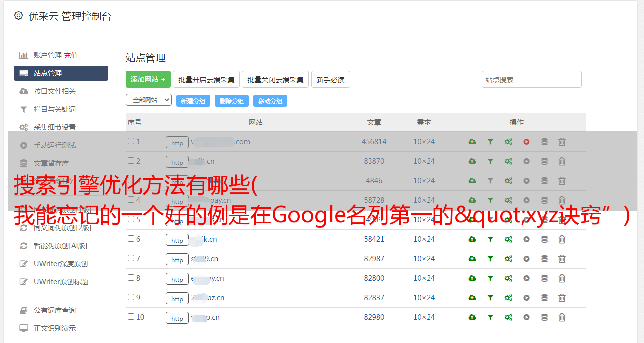This screenshot has width=644, height=343.
Task: Click the 批量关闭云端采集 button
Action: (275, 79)
